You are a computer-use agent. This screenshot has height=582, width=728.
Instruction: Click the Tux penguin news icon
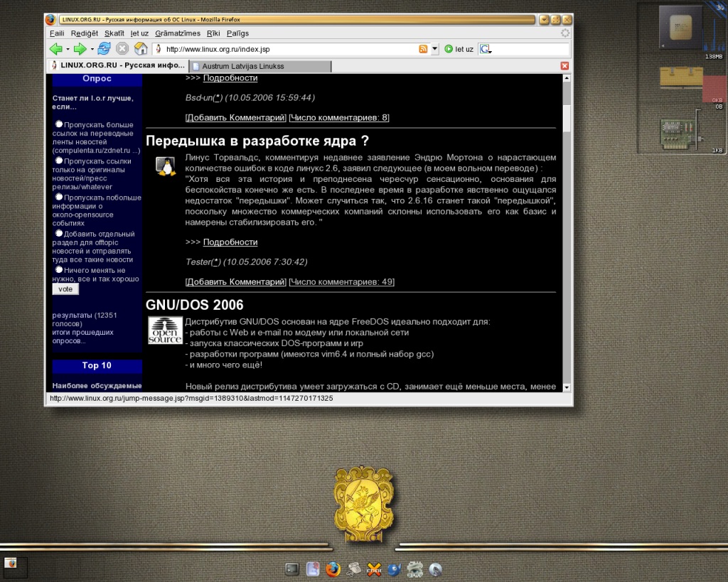(x=165, y=166)
